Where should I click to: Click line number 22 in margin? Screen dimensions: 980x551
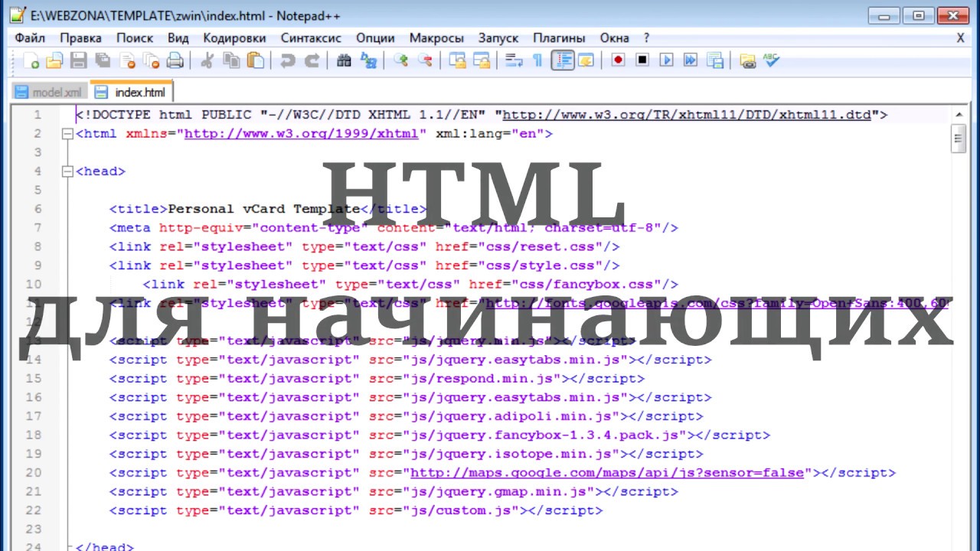[x=33, y=510]
